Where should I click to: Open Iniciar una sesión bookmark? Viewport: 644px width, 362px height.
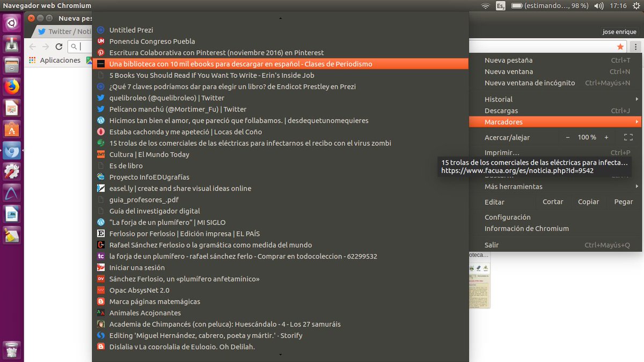pyautogui.click(x=280, y=268)
